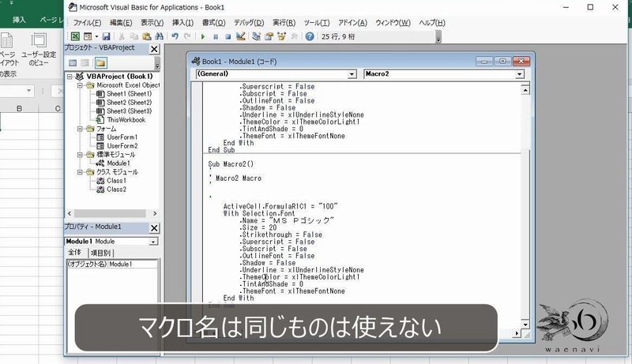Viewport: 632px width, 364px height.
Task: Switch to the 全体 properties tab
Action: coord(75,253)
